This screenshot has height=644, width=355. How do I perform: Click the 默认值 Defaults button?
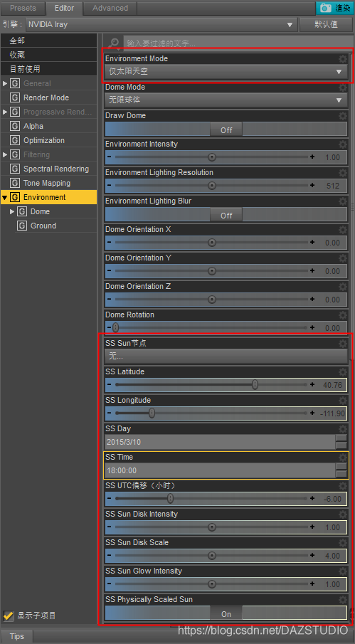click(x=327, y=24)
